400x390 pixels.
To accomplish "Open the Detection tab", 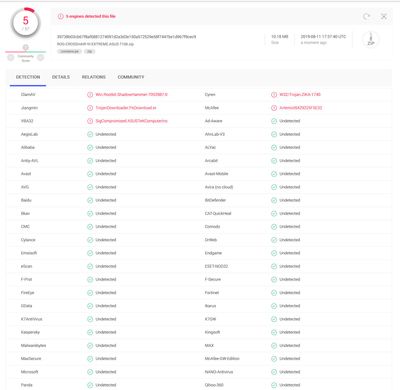I will (x=28, y=77).
